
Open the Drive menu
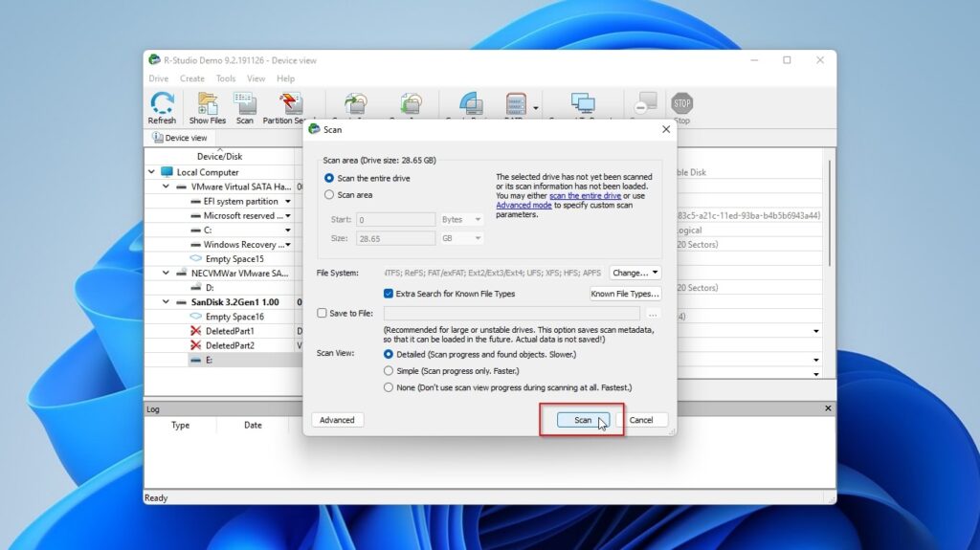point(158,78)
